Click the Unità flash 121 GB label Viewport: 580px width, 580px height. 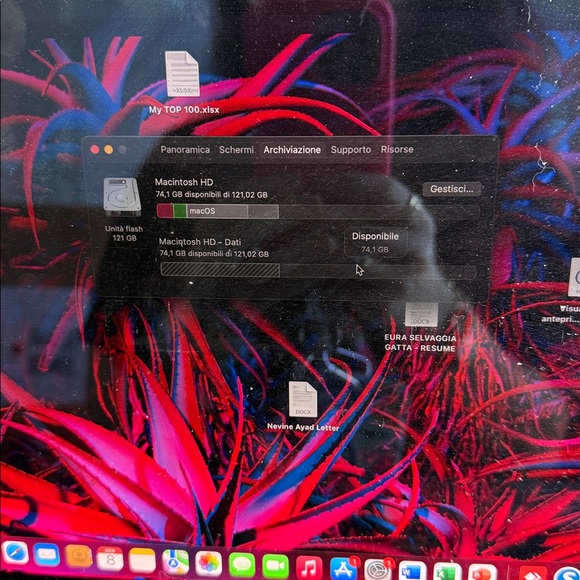tap(124, 233)
